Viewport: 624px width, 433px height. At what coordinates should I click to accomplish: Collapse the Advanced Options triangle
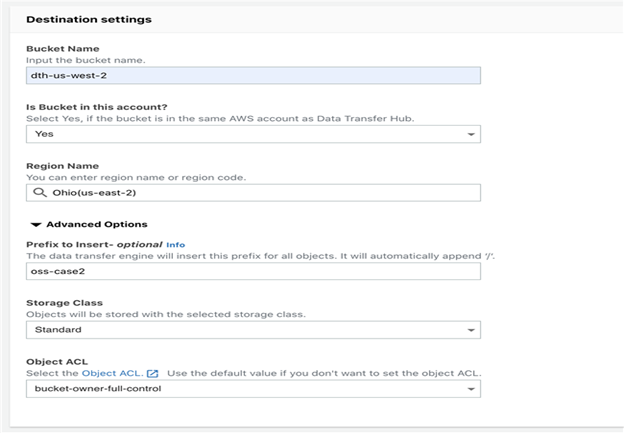click(x=36, y=225)
